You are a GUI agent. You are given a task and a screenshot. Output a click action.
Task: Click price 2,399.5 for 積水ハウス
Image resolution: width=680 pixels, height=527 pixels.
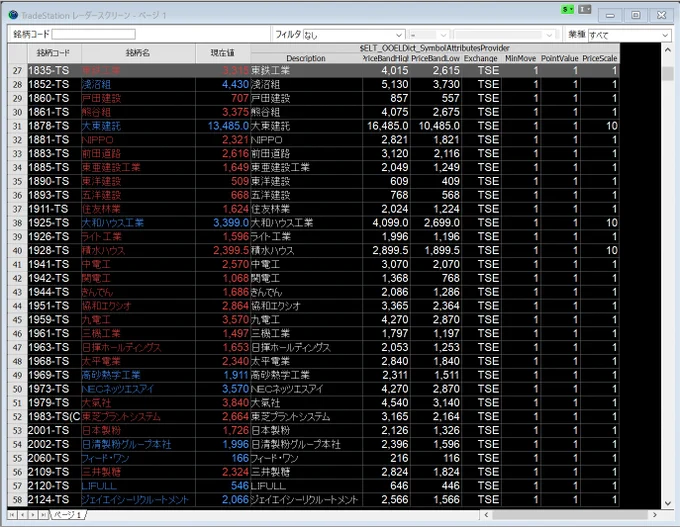(223, 250)
